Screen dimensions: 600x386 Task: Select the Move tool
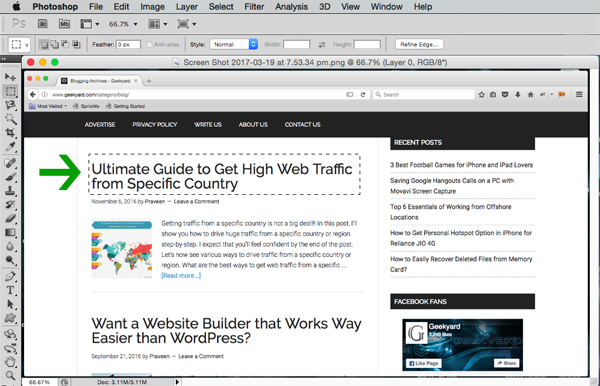[x=10, y=77]
